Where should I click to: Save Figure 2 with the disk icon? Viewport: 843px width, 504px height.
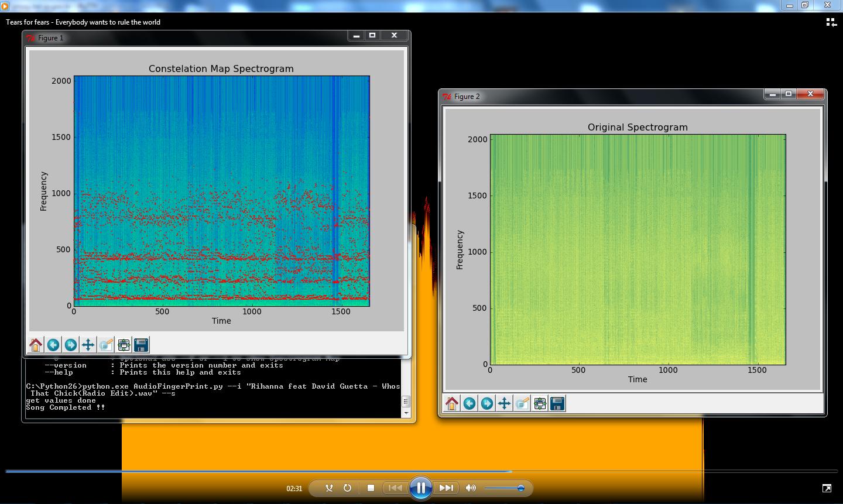(557, 403)
